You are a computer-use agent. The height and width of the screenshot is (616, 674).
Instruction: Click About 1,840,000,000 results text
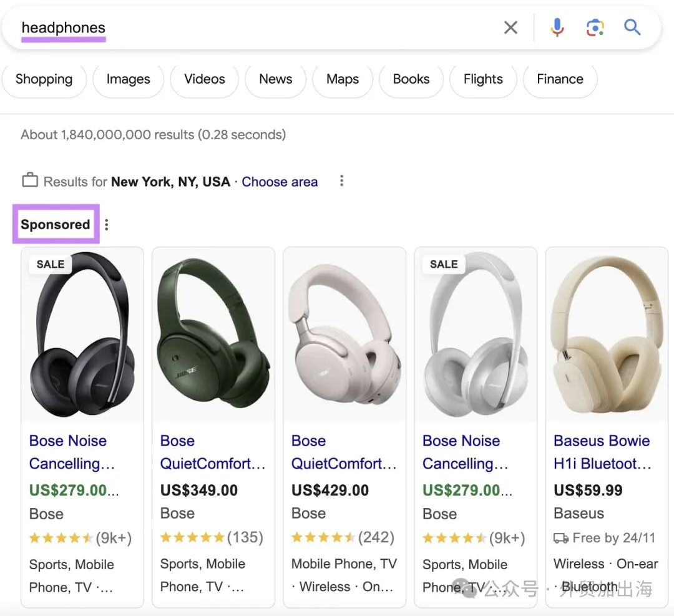(153, 135)
